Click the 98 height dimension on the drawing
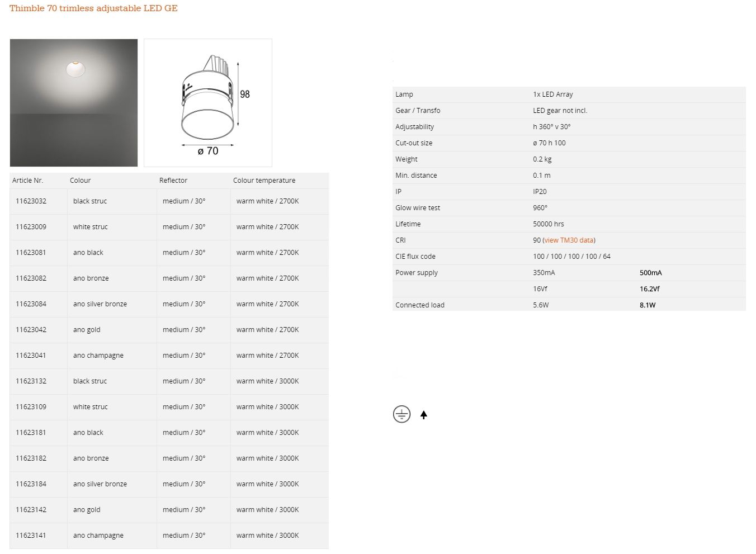Screen dimensions: 756x554 pos(244,95)
